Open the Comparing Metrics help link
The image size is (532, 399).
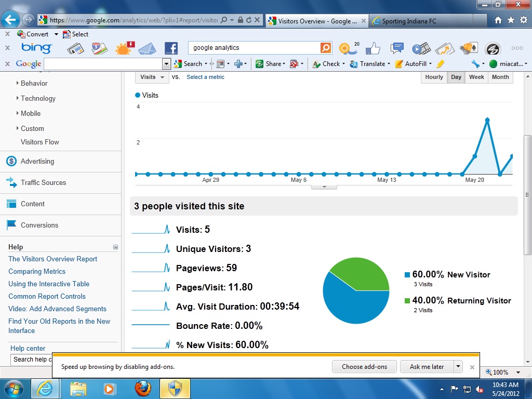(37, 271)
